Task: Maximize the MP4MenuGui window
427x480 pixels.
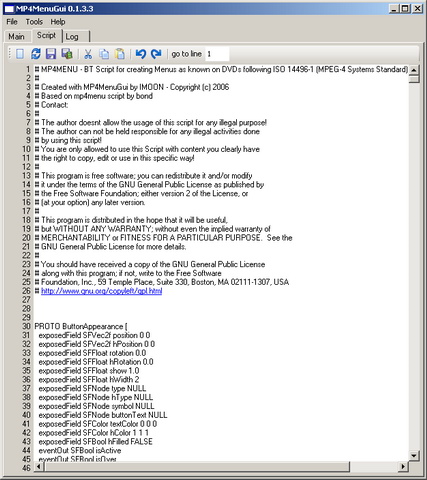Action: tap(405, 9)
